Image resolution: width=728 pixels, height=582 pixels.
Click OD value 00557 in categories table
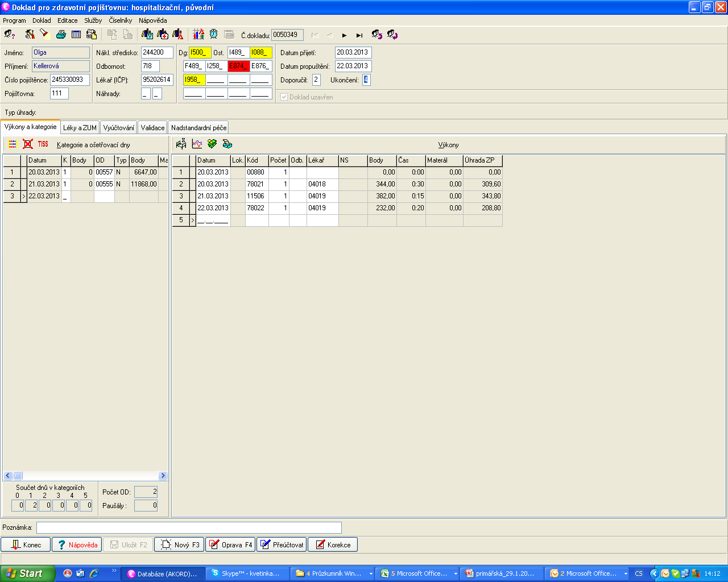(x=104, y=172)
